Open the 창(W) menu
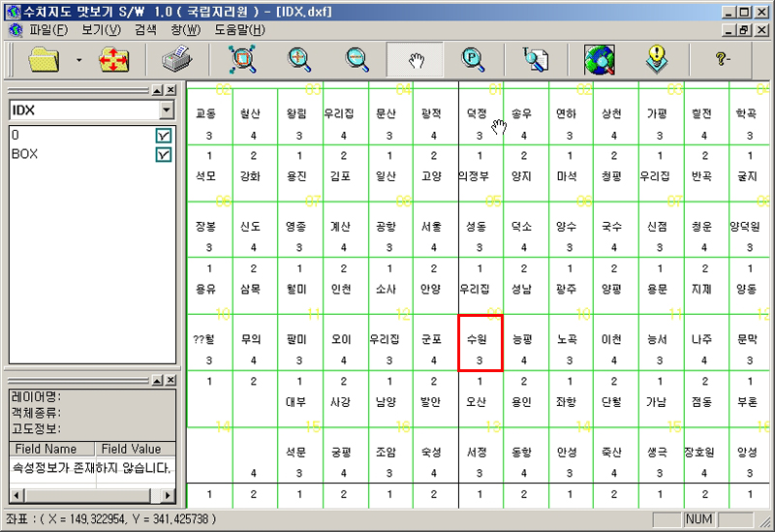Image resolution: width=775 pixels, height=532 pixels. [x=186, y=30]
